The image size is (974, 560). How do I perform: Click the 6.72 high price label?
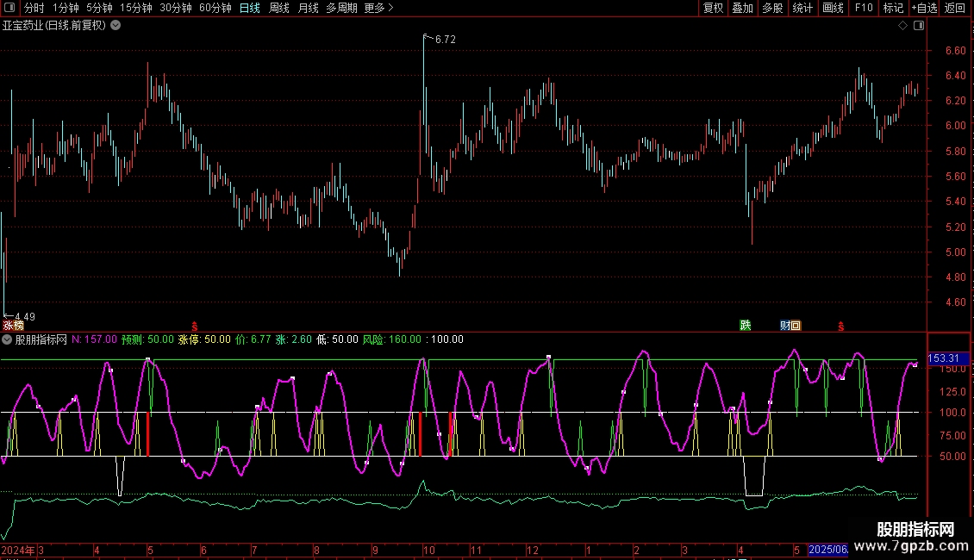(x=446, y=40)
